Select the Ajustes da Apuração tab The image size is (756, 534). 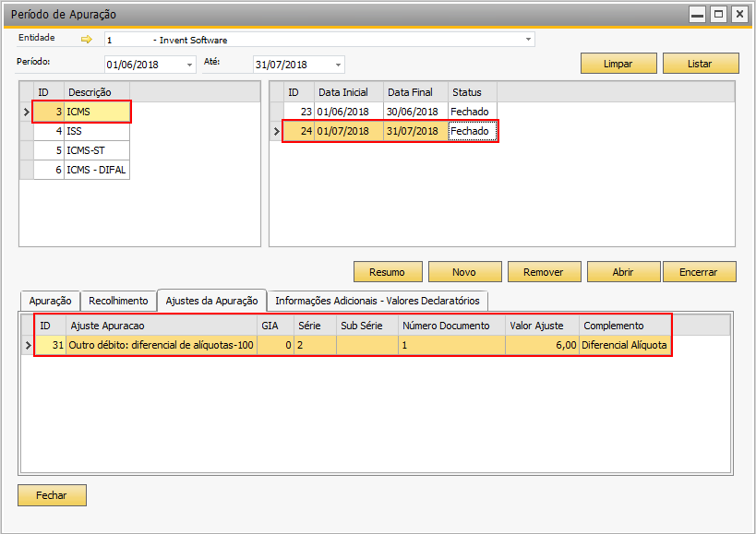[x=211, y=301]
